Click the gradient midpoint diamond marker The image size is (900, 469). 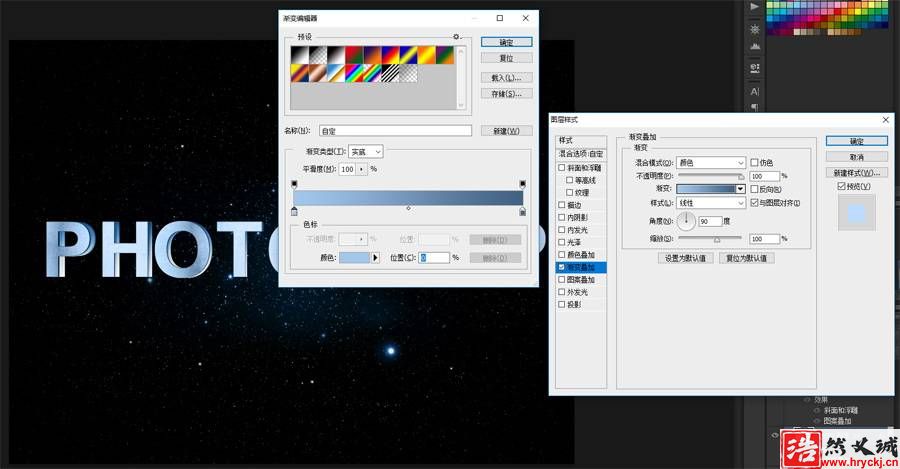click(x=408, y=208)
